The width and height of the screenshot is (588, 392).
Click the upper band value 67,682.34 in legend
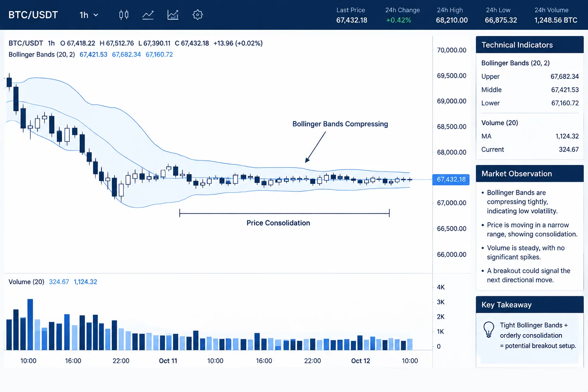(x=126, y=54)
